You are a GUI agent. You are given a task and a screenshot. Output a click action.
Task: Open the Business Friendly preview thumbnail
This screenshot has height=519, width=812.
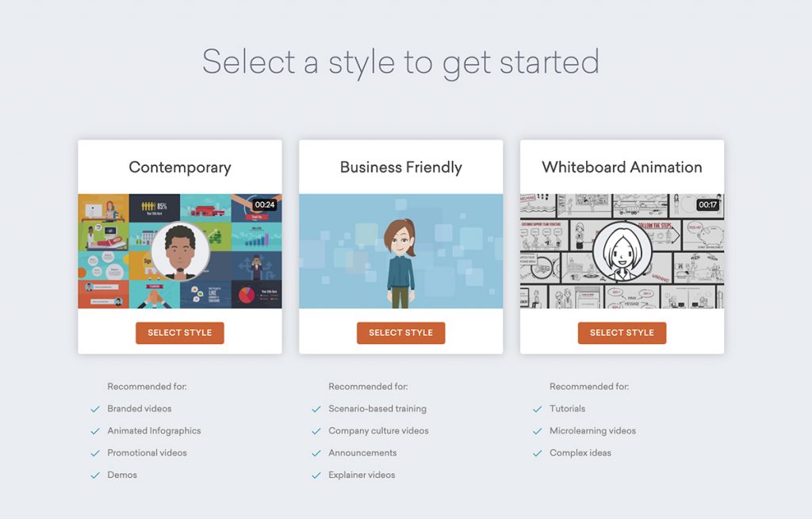coord(400,251)
